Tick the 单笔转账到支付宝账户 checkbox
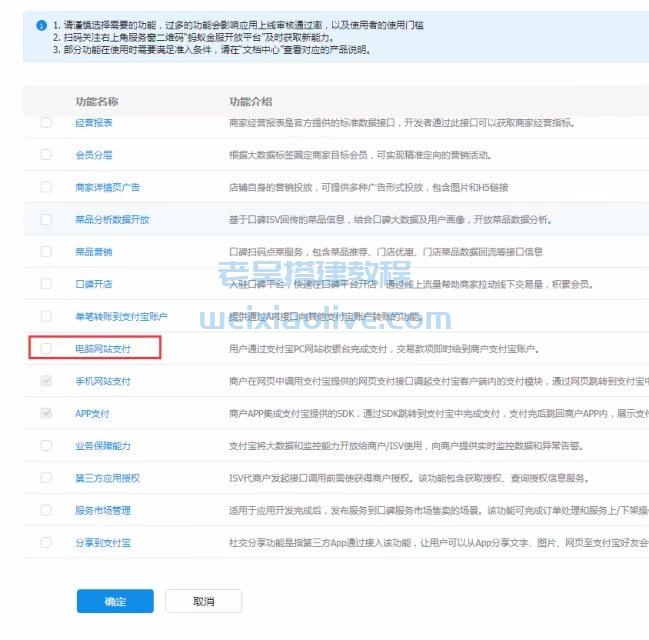The width and height of the screenshot is (649, 640). pyautogui.click(x=46, y=316)
